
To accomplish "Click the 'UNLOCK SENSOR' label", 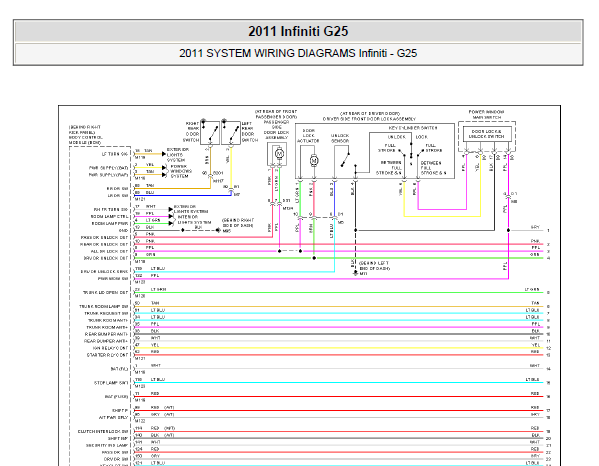I will [x=340, y=138].
